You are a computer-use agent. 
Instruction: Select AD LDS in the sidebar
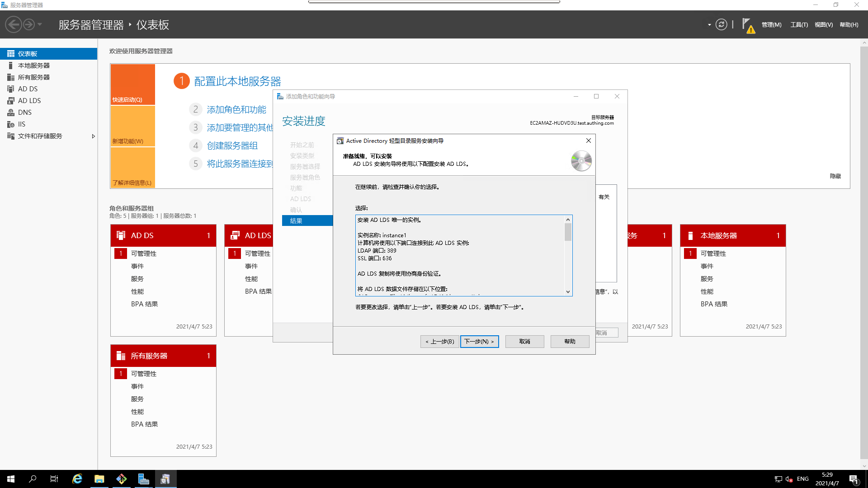pyautogui.click(x=29, y=101)
